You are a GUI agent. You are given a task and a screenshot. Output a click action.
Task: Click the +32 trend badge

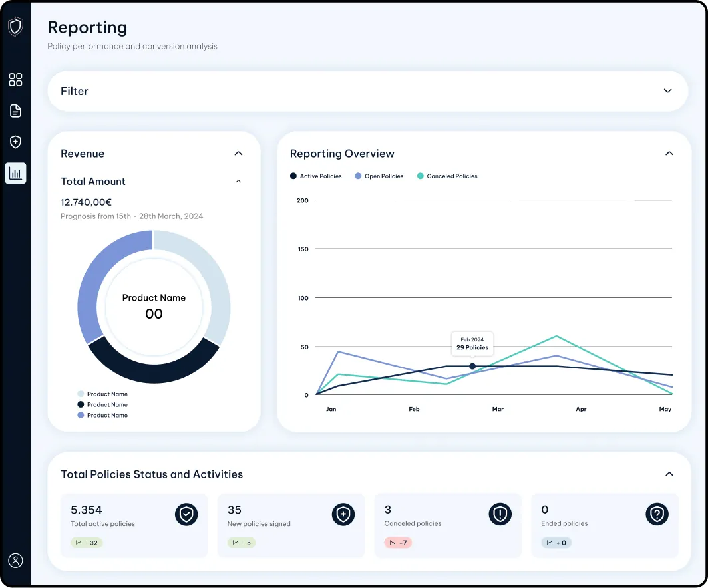pyautogui.click(x=87, y=543)
